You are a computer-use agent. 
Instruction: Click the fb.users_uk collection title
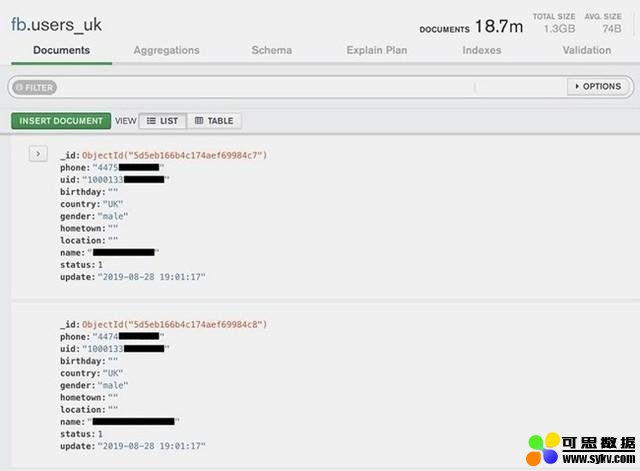(x=56, y=24)
